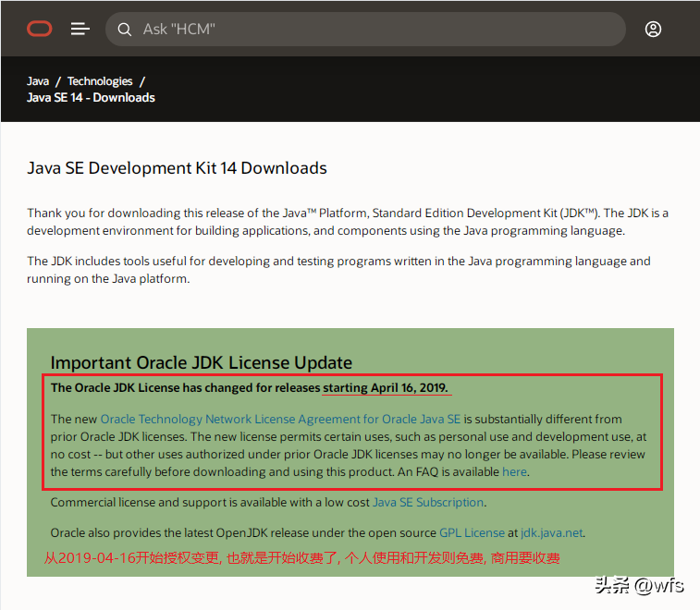Screen dimensions: 700x610
Task: Open the FAQ 'here' link
Action: pyautogui.click(x=514, y=471)
